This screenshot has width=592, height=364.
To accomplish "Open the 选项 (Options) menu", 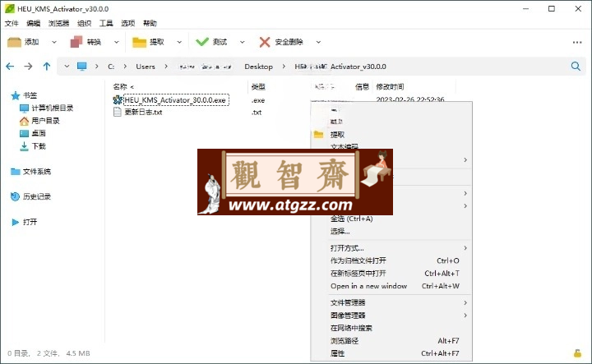I will pyautogui.click(x=127, y=23).
